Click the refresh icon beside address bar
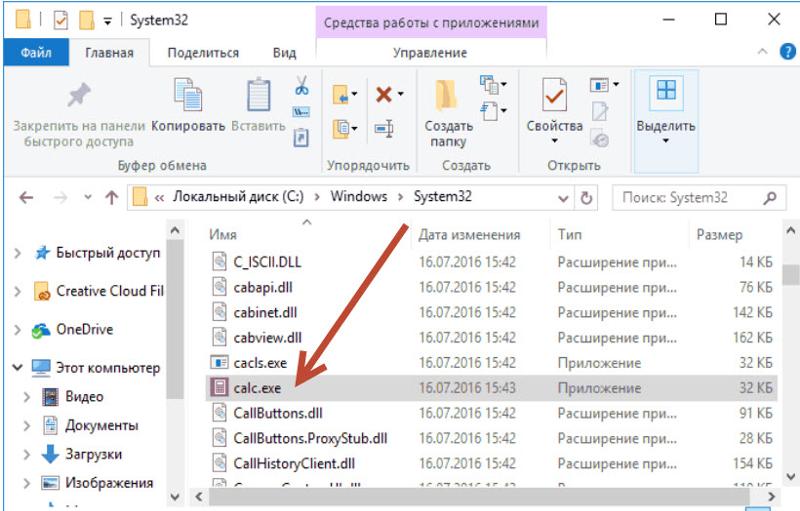 [587, 197]
